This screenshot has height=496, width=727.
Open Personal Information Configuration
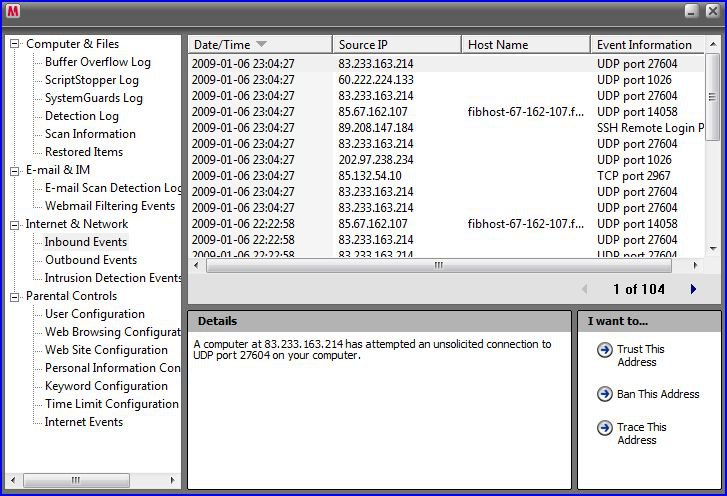(x=113, y=368)
